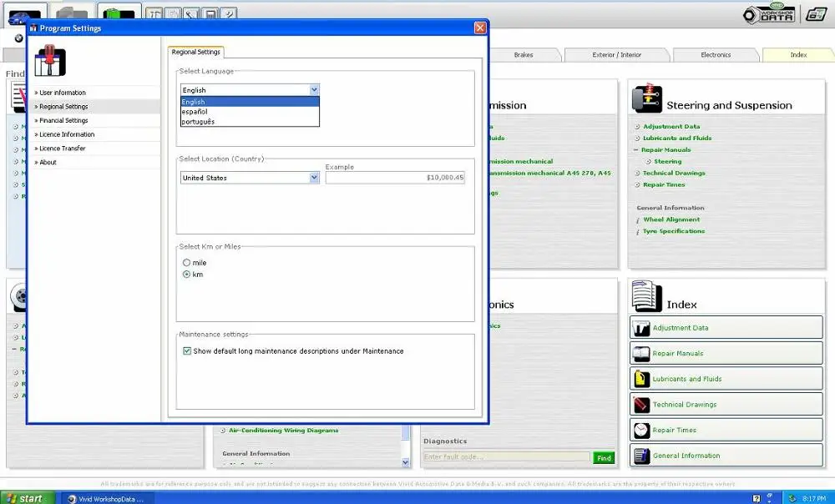Click the green battery tab icon
The image size is (835, 504).
click(x=119, y=13)
